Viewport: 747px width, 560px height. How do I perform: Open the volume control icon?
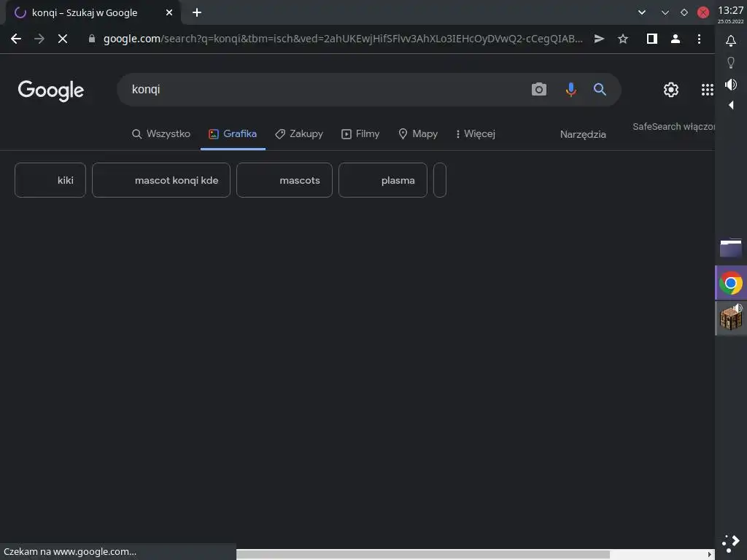coord(731,85)
